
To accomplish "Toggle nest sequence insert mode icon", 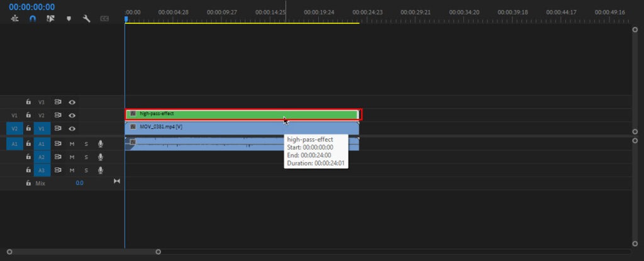I will pos(14,19).
